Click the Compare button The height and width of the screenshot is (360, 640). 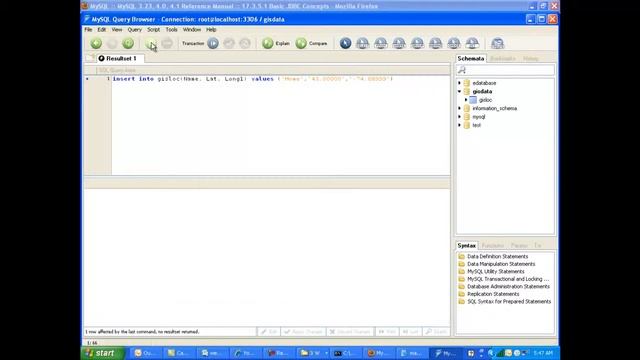tap(311, 43)
